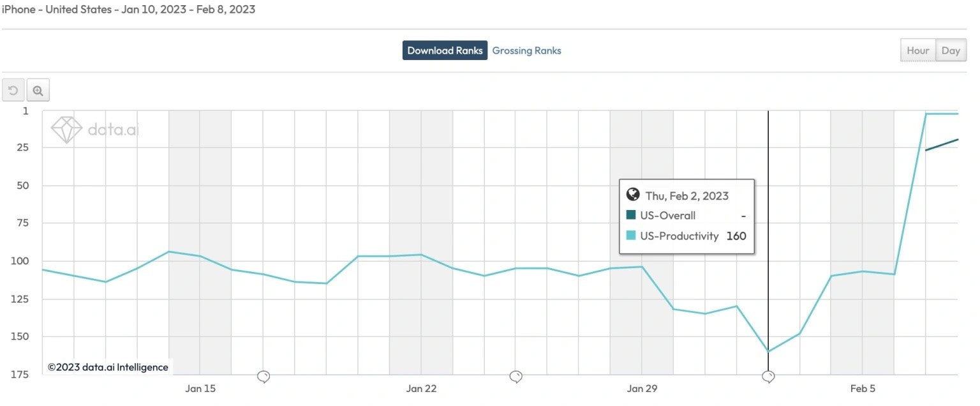The height and width of the screenshot is (406, 980).
Task: Click the US-Overall dark teal swatch
Action: click(x=632, y=216)
